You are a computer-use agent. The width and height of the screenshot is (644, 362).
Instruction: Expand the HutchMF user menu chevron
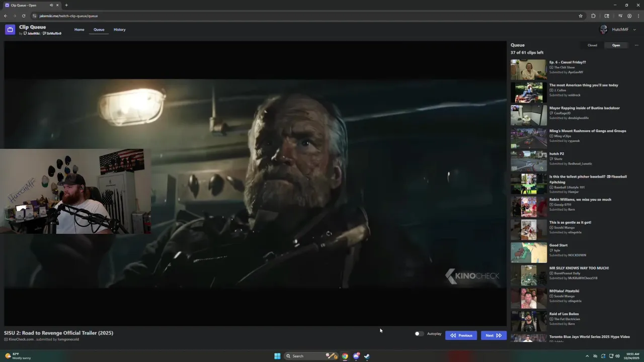click(x=634, y=30)
